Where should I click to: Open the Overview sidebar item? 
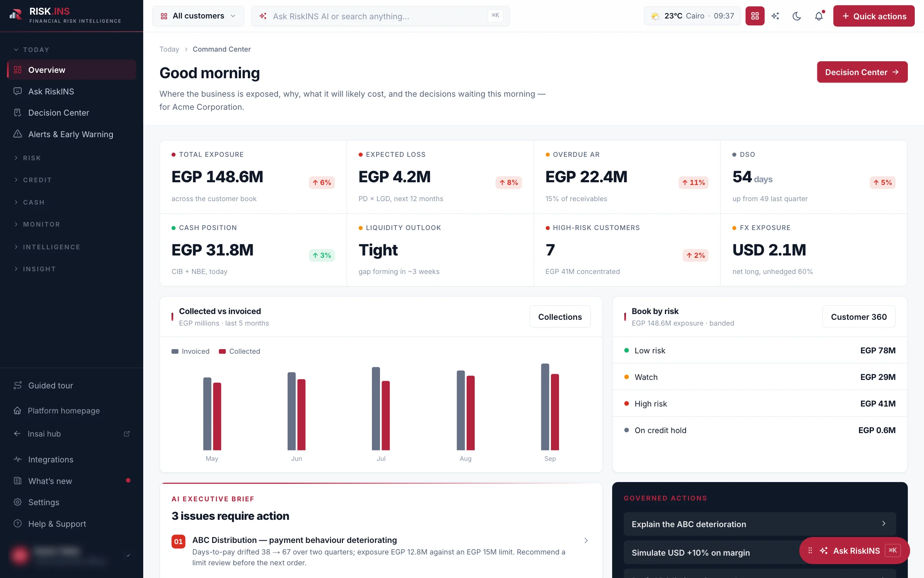[72, 70]
